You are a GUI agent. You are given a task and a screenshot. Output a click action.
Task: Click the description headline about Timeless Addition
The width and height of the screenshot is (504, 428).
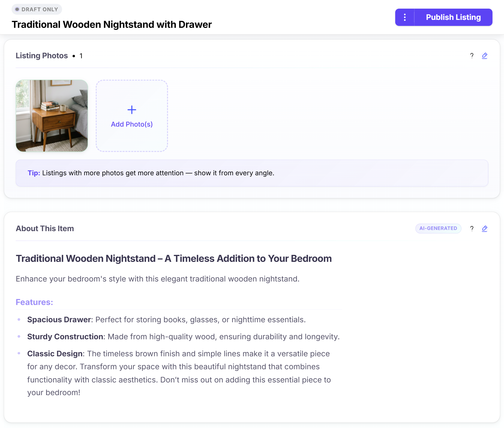174,258
